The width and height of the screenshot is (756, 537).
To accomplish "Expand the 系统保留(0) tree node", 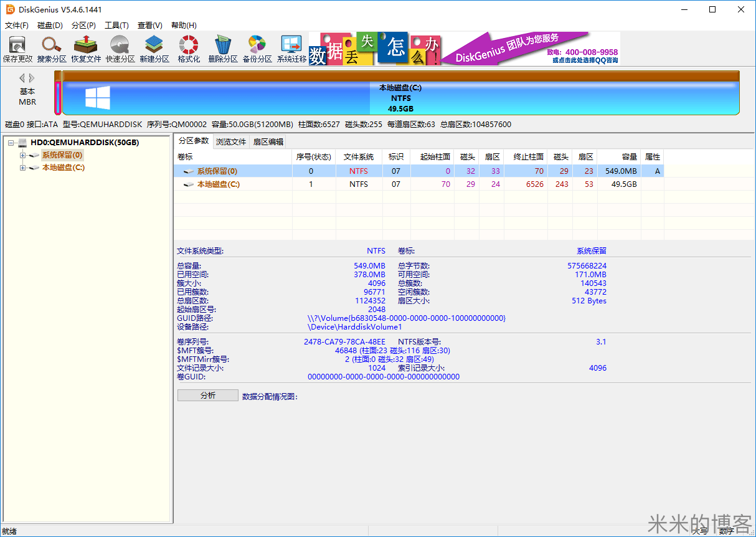I will click(22, 154).
